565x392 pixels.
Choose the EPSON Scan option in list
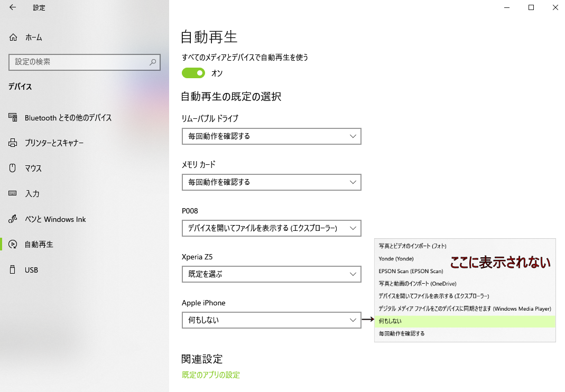coord(411,271)
